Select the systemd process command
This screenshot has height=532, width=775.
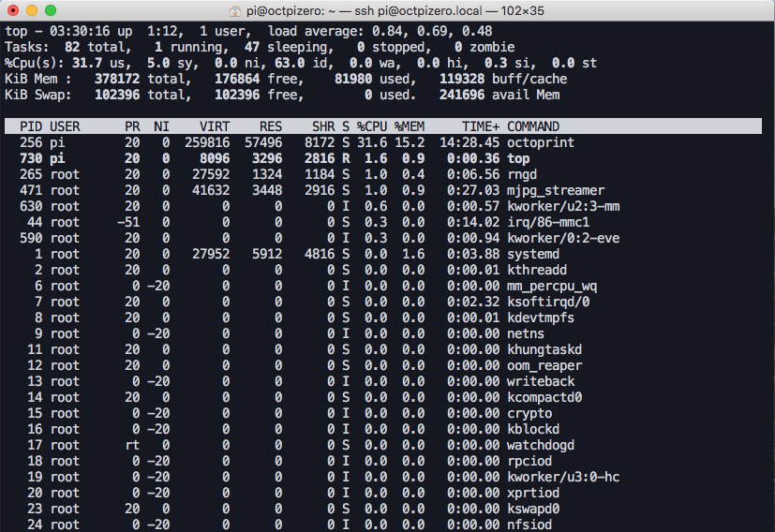(x=533, y=254)
